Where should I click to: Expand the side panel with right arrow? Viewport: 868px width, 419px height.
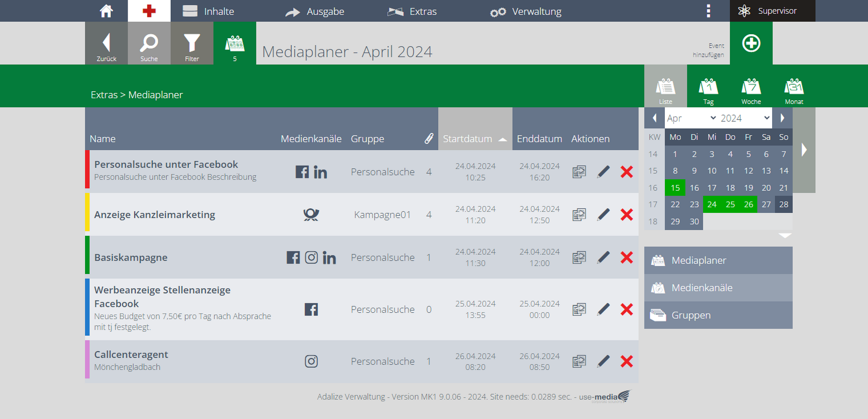pyautogui.click(x=804, y=150)
